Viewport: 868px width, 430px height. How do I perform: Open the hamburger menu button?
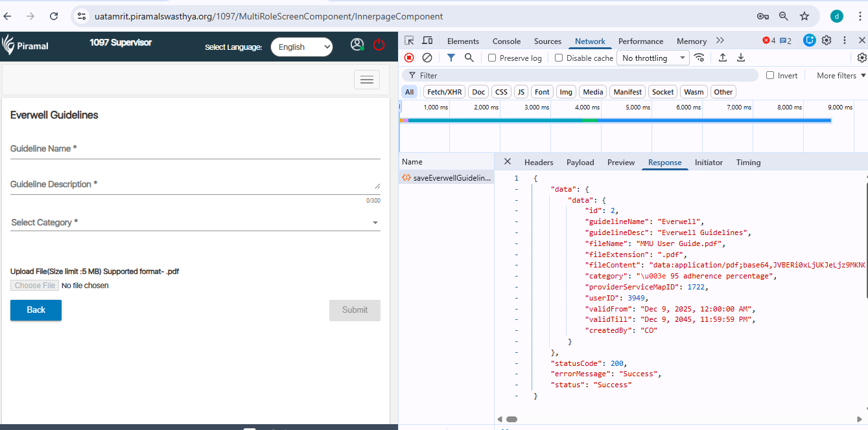pos(366,80)
